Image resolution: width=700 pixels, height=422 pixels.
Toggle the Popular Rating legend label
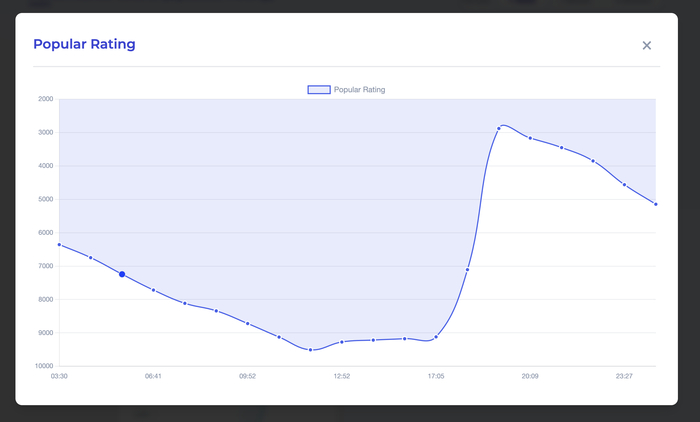(359, 90)
